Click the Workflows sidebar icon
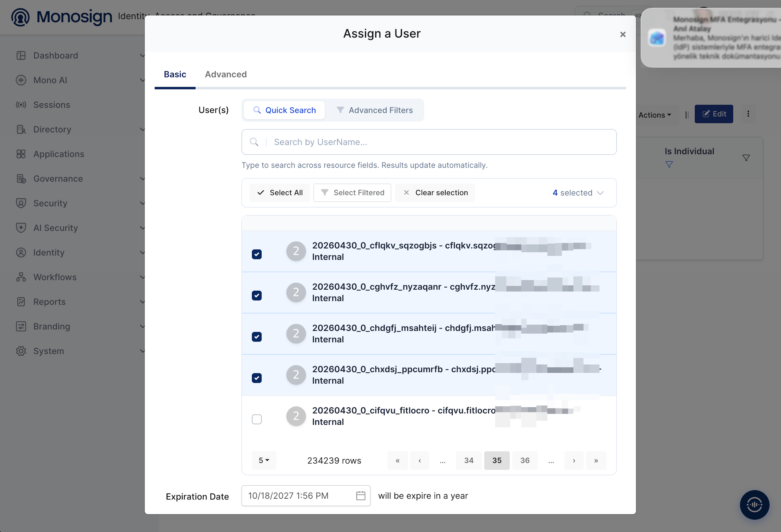This screenshot has height=532, width=781. pyautogui.click(x=21, y=277)
